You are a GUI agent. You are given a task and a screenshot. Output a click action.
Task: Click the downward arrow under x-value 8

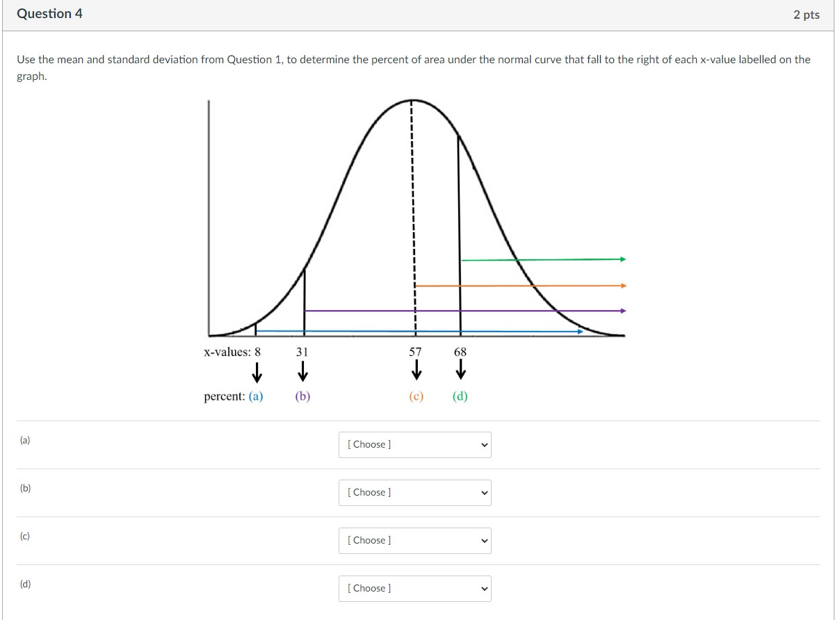(x=257, y=372)
